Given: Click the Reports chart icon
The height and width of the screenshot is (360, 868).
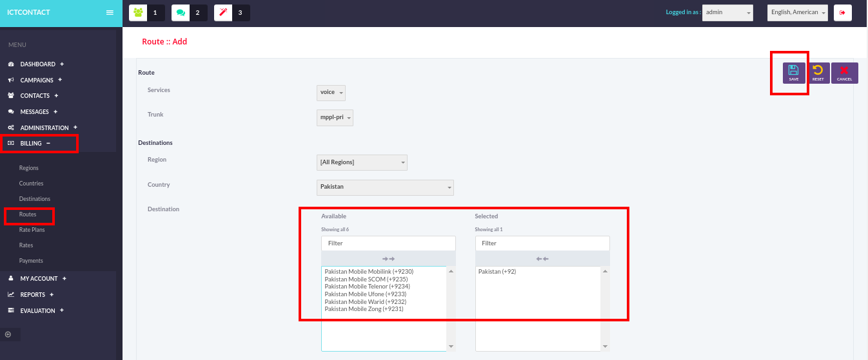Looking at the screenshot, I should (11, 294).
